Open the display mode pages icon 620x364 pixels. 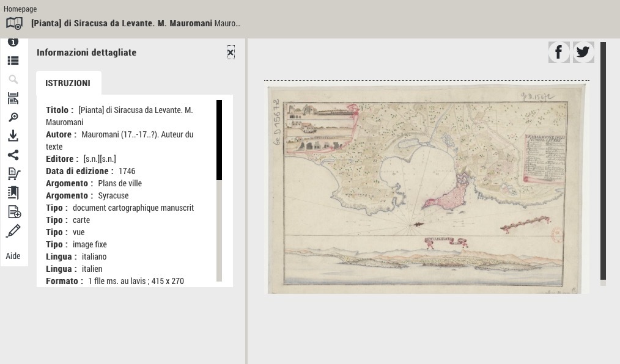13,98
